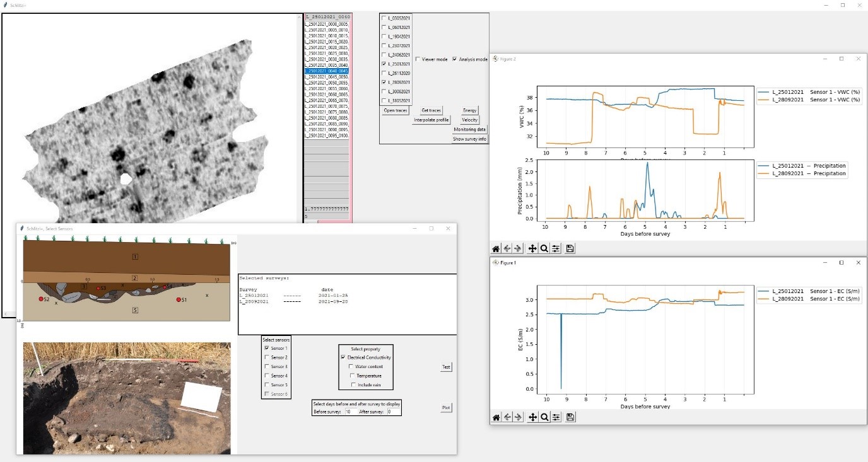
Task: Select L_25012021_0000_0005 list entry
Action: 326,23
